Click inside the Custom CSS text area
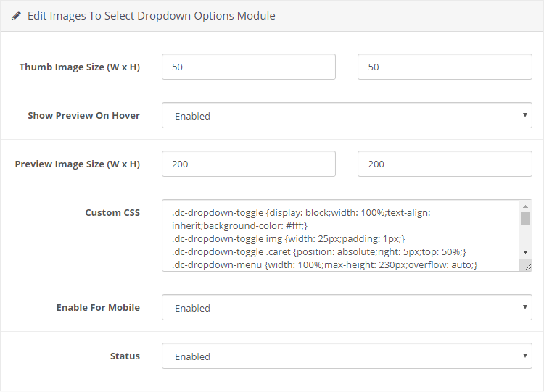 (x=341, y=235)
